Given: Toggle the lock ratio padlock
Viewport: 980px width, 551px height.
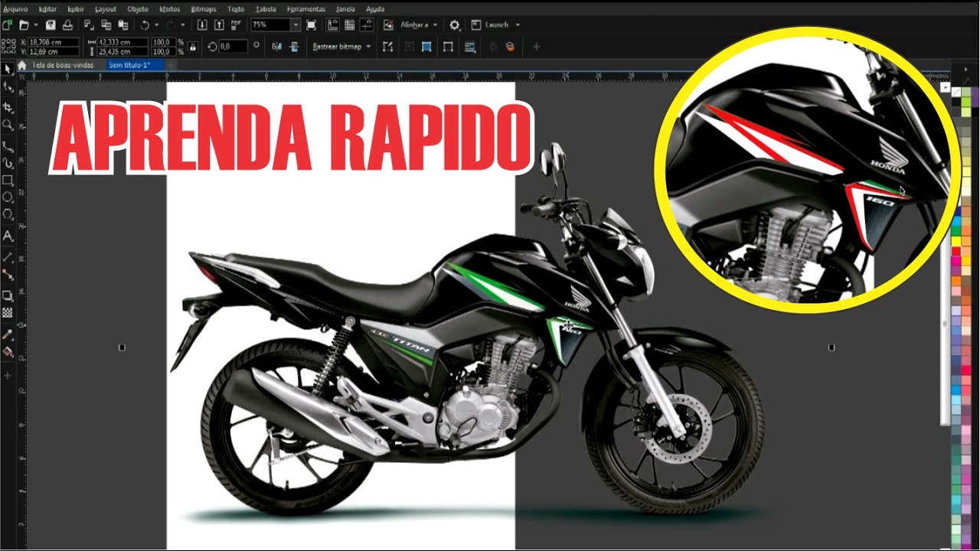Looking at the screenshot, I should click(192, 46).
